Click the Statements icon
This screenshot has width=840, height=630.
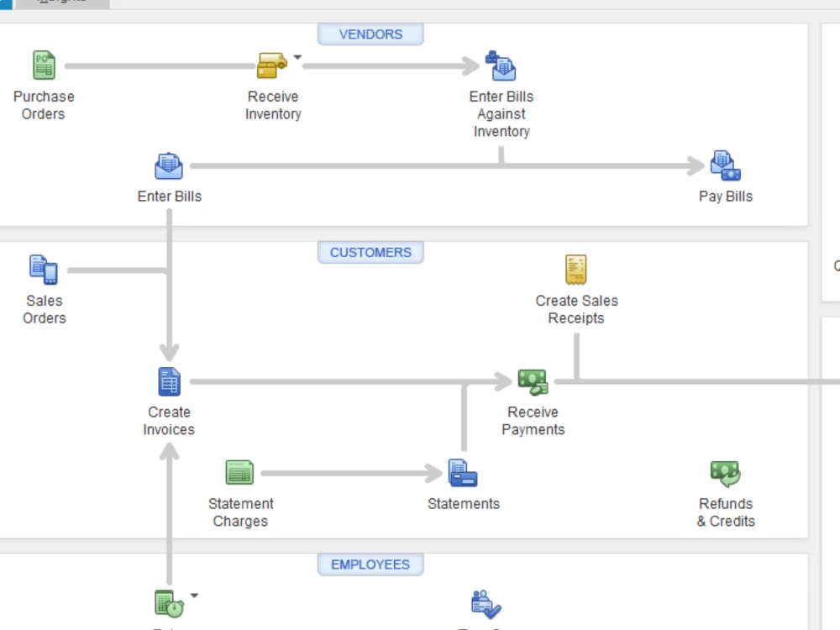tap(463, 472)
